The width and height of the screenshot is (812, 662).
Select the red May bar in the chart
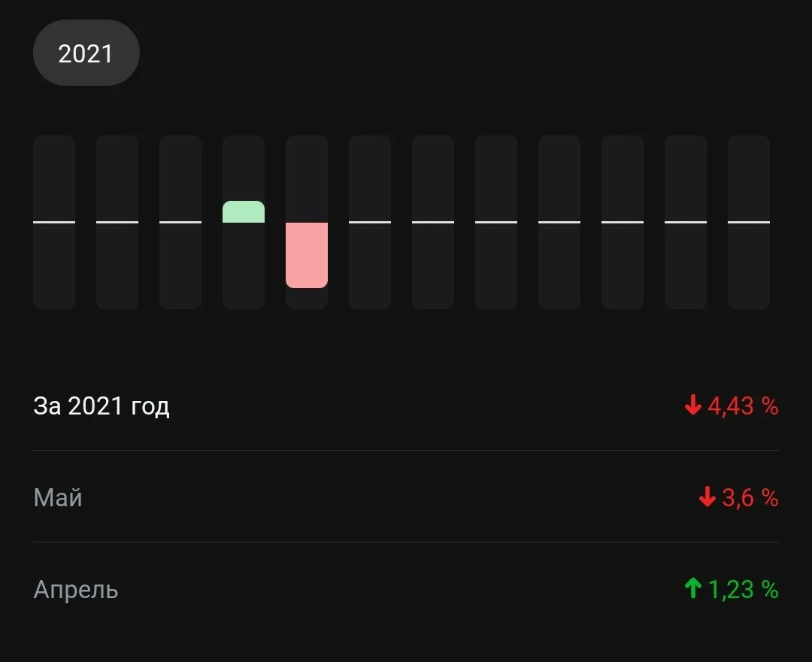[307, 255]
